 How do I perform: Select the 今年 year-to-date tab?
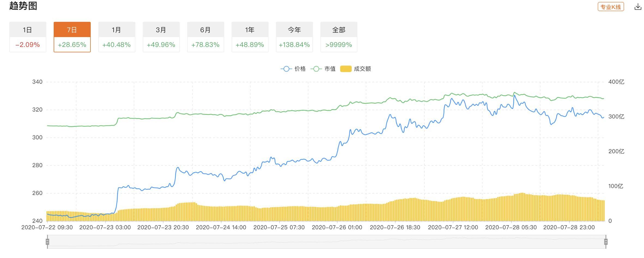pos(294,37)
